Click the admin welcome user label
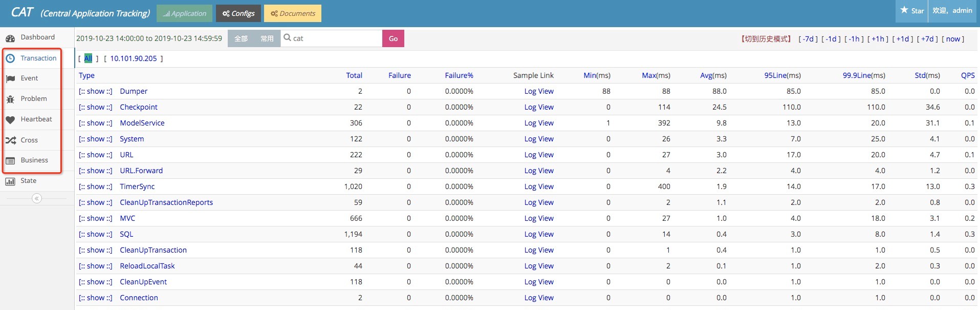 point(952,10)
